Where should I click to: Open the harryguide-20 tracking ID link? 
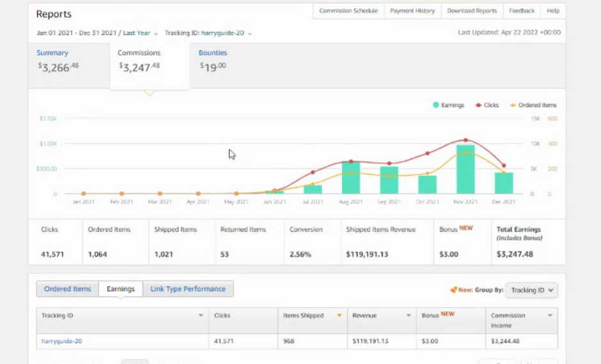click(62, 341)
